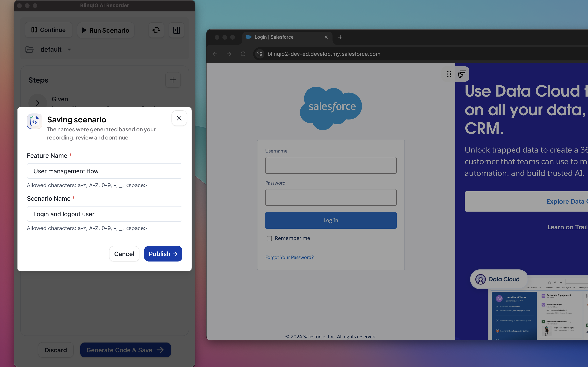Click the Saving scenario dialog logo icon
This screenshot has width=588, height=367.
(x=34, y=121)
